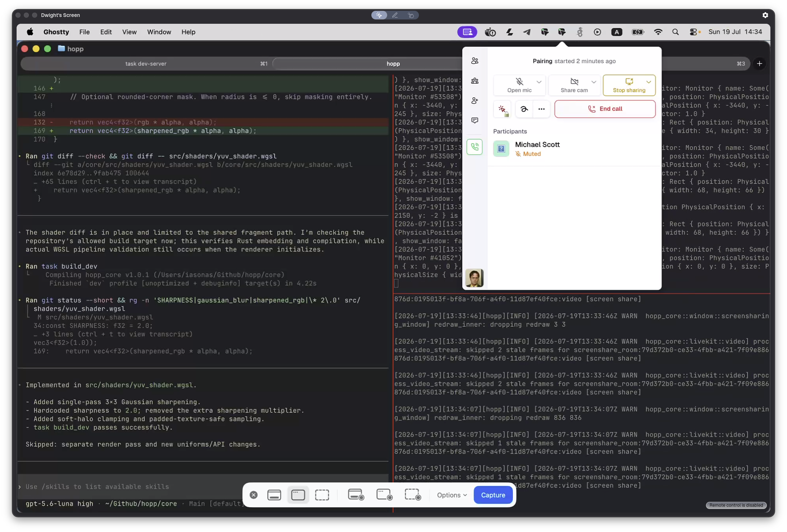
Task: Click 'Remote control is disabled' badge
Action: (736, 506)
